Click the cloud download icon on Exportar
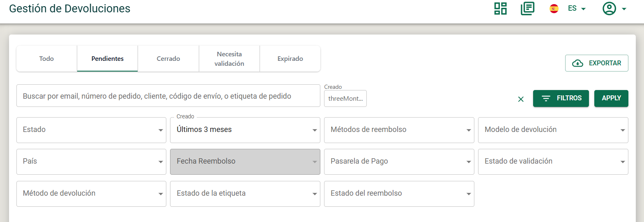Screen dimensions: 644x222 tap(578, 63)
